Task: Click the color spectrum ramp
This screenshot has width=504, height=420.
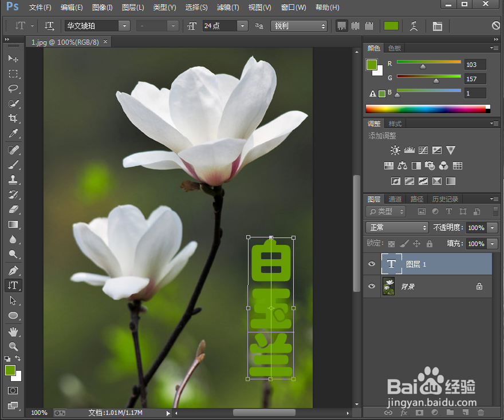Action: (x=428, y=109)
